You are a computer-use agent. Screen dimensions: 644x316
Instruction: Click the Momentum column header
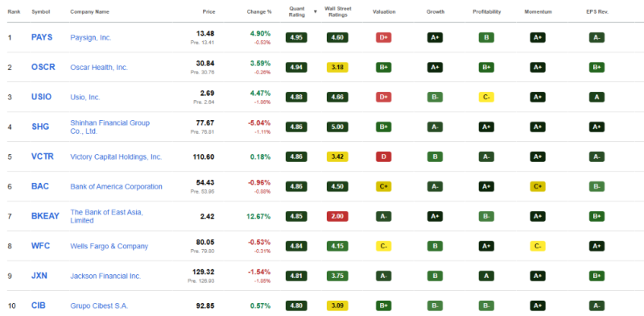pos(538,12)
